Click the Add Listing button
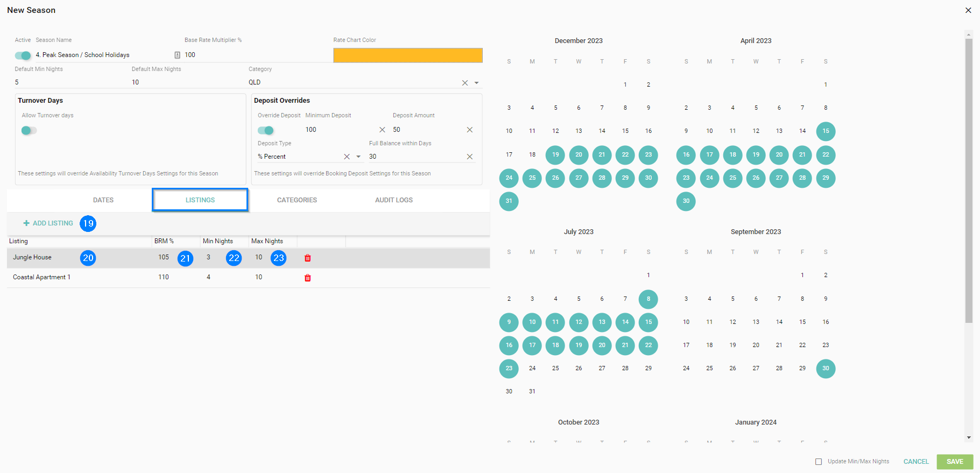The height and width of the screenshot is (473, 980). pos(48,223)
